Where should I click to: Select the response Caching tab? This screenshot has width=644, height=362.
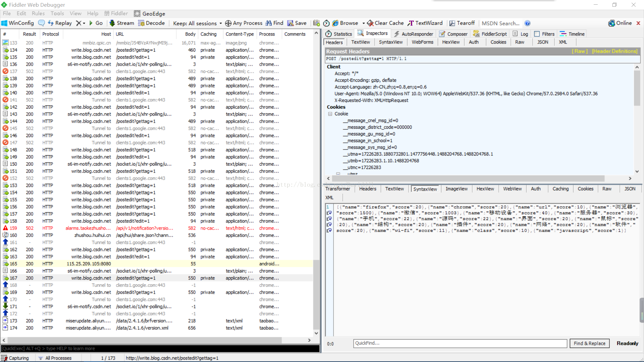560,189
